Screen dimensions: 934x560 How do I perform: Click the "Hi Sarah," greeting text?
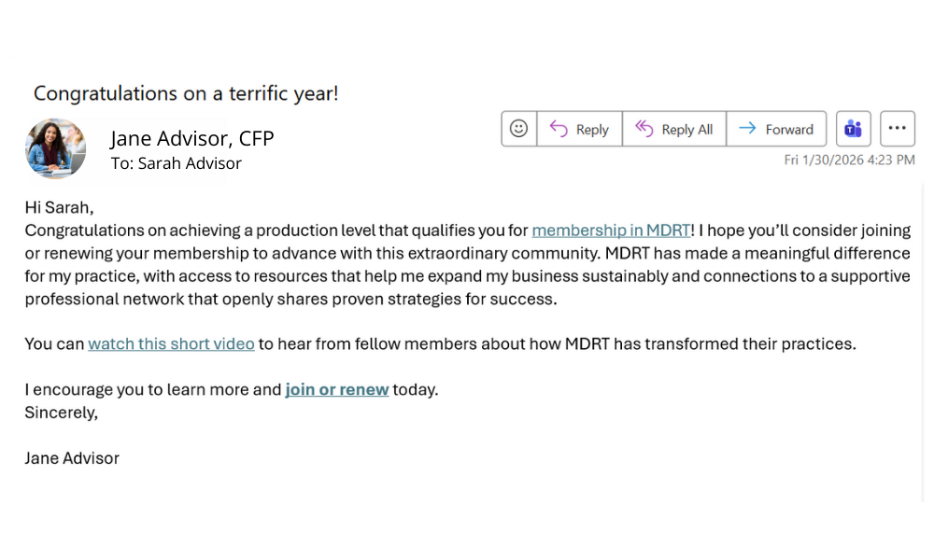(x=59, y=207)
